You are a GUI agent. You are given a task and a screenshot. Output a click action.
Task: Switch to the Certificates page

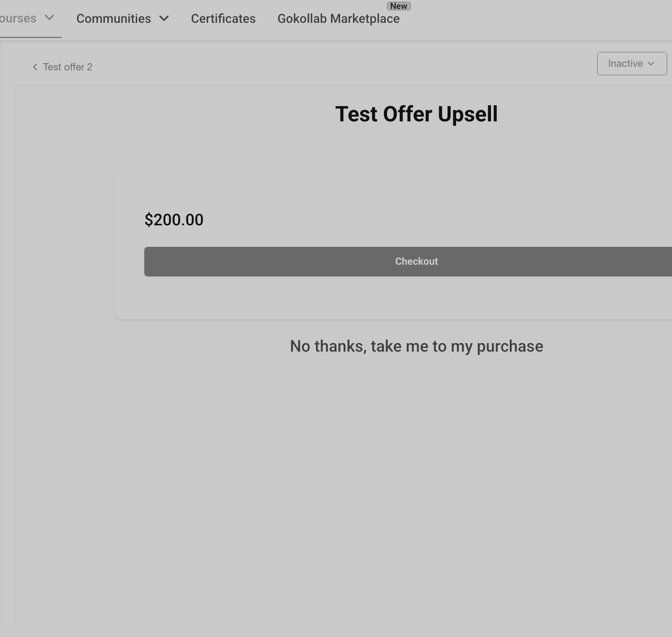pos(223,18)
